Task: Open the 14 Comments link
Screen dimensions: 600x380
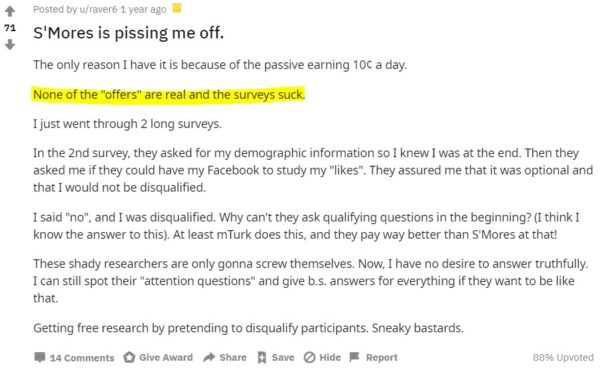Action: coord(82,358)
